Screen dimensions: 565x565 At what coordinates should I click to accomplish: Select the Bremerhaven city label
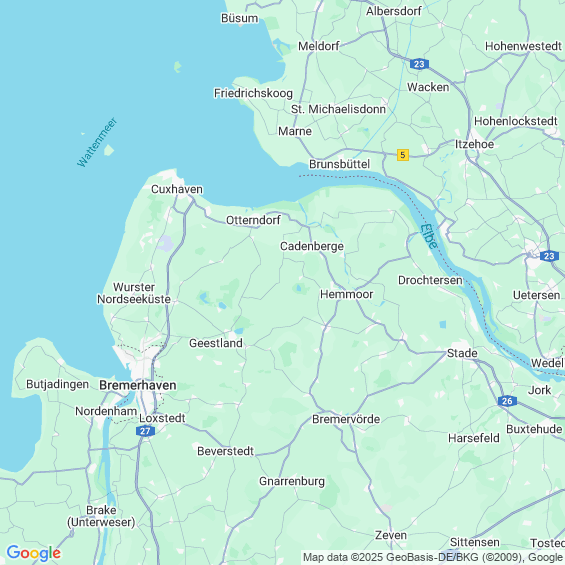coord(138,385)
